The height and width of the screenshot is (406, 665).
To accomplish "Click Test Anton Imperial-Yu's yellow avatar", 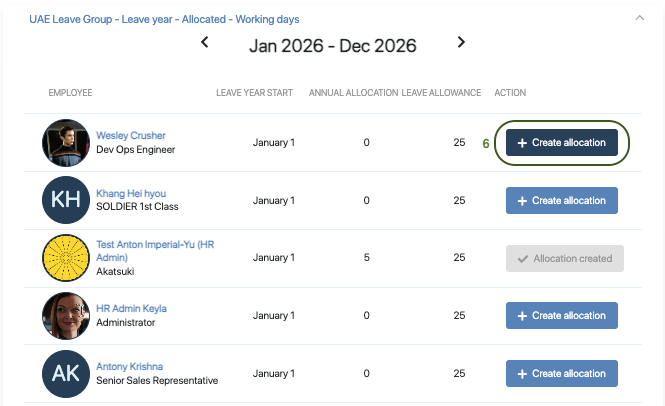I will 66,258.
